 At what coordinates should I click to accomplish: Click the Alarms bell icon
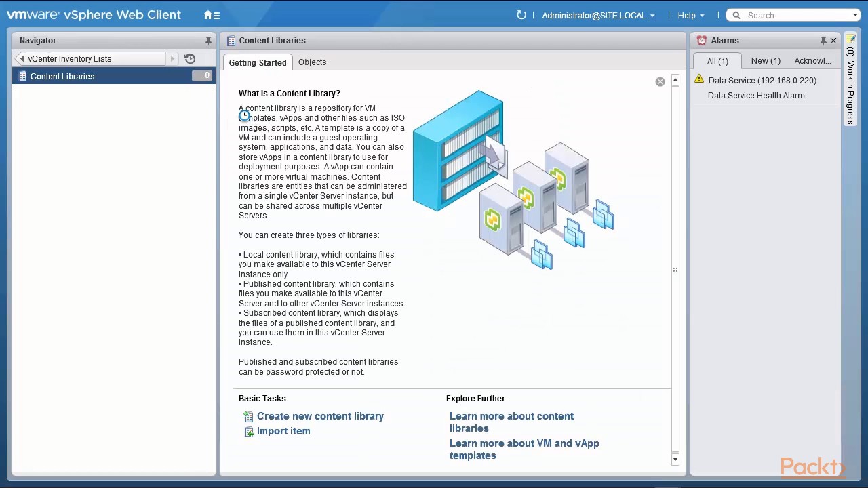pyautogui.click(x=702, y=41)
